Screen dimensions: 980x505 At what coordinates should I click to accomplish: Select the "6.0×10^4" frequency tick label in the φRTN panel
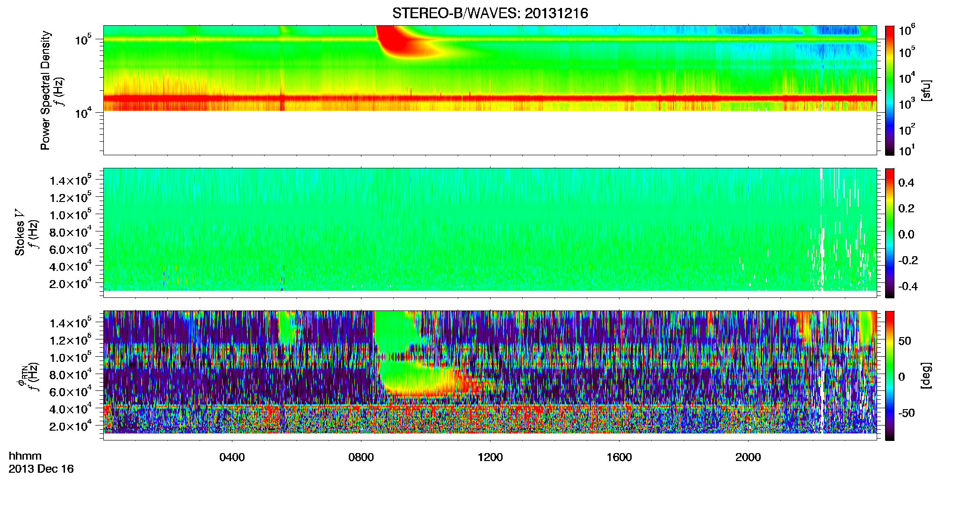tap(71, 391)
